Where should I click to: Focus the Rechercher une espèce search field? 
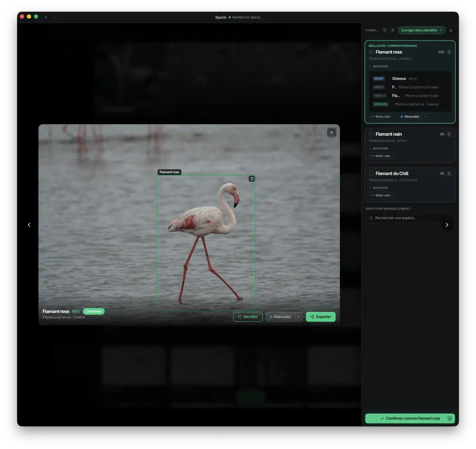click(409, 218)
